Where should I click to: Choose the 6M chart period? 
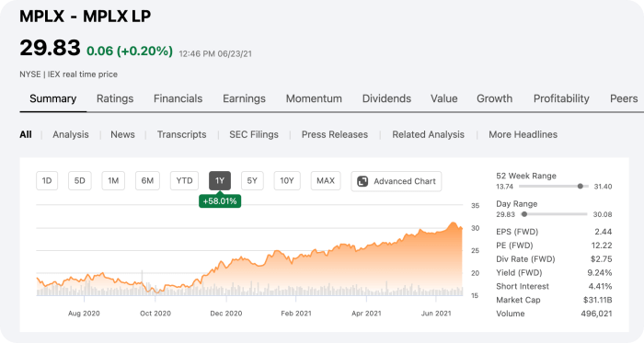[147, 180]
